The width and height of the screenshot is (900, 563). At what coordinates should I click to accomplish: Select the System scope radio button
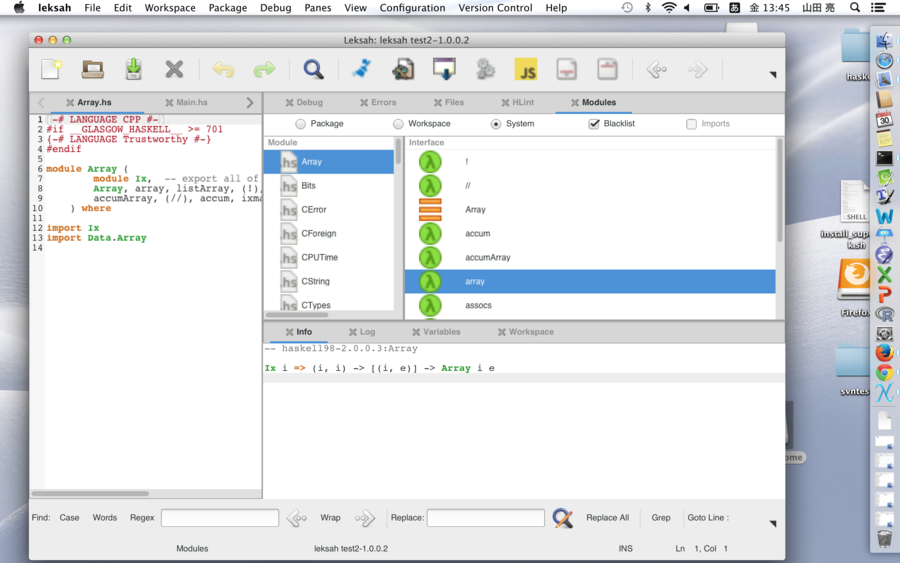point(496,123)
